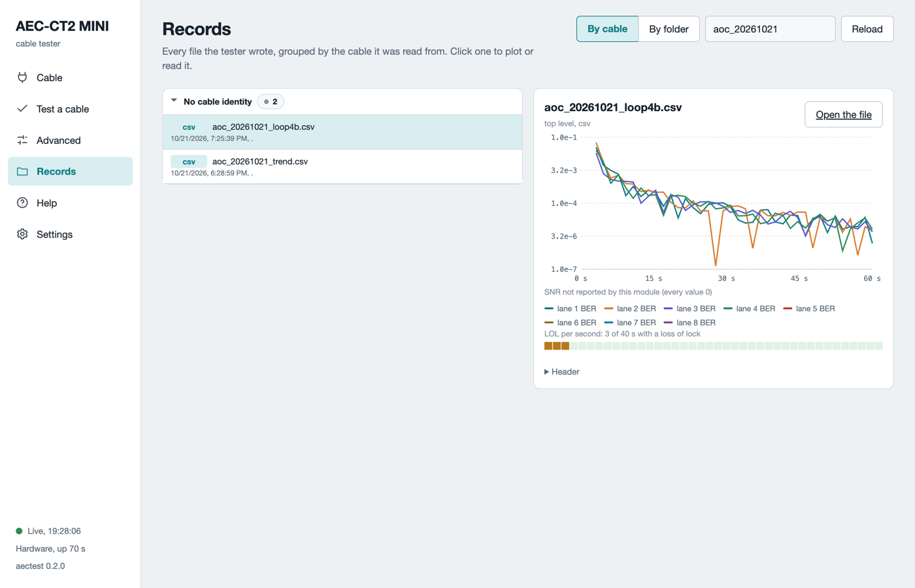Go to Test a cable page
Screen dimensions: 915x588
pos(71,108)
